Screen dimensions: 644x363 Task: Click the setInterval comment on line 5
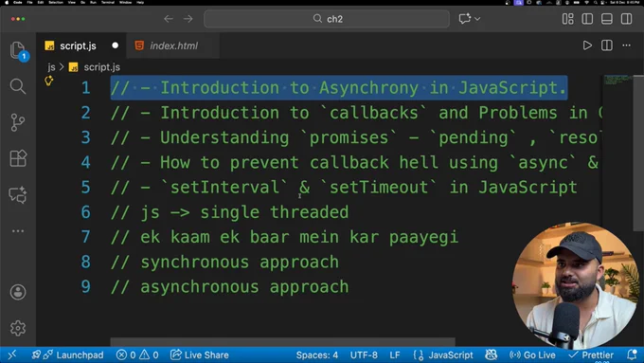[344, 188]
